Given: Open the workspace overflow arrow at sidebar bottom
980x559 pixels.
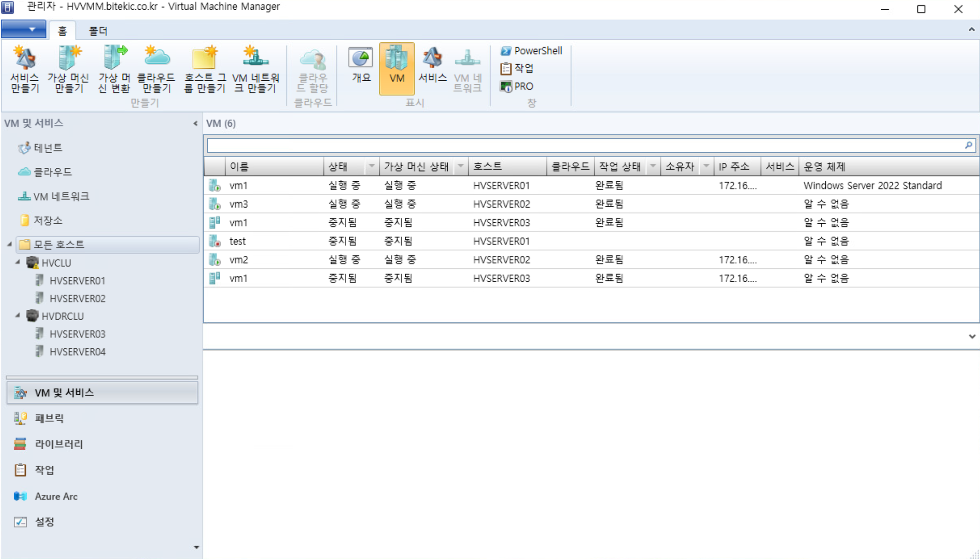Looking at the screenshot, I should tap(196, 547).
